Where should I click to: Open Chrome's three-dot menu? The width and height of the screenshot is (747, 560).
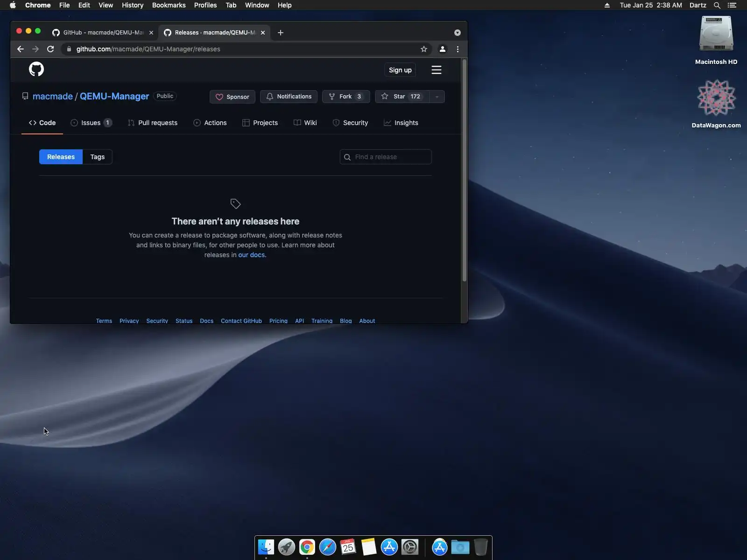point(458,49)
